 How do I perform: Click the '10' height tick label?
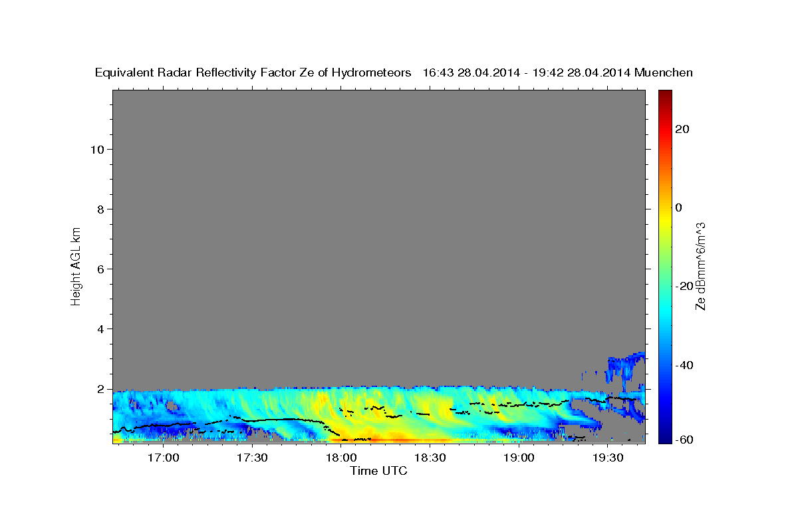[96, 149]
